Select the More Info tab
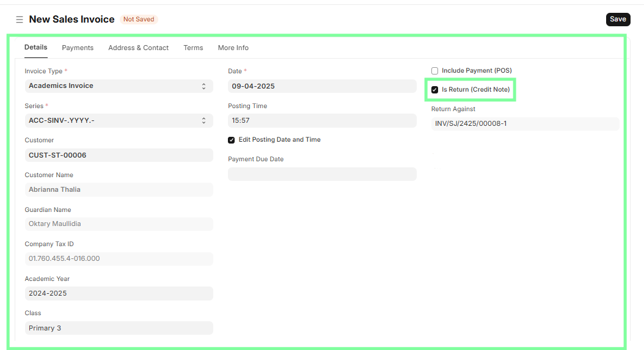 pyautogui.click(x=233, y=48)
